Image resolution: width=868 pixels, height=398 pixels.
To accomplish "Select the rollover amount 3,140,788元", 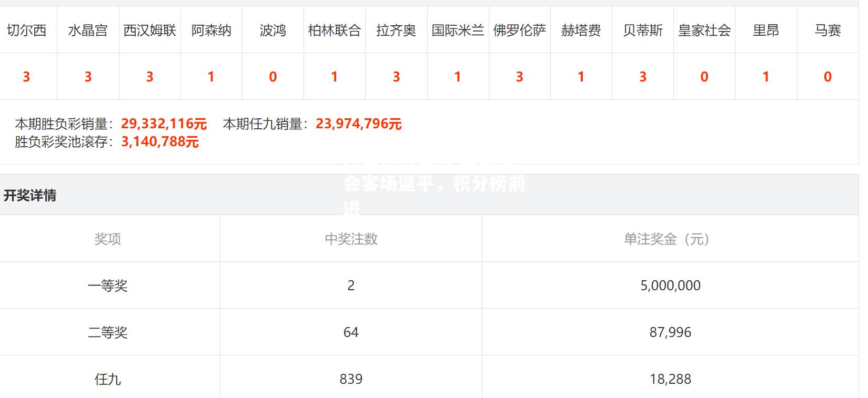I will [160, 142].
